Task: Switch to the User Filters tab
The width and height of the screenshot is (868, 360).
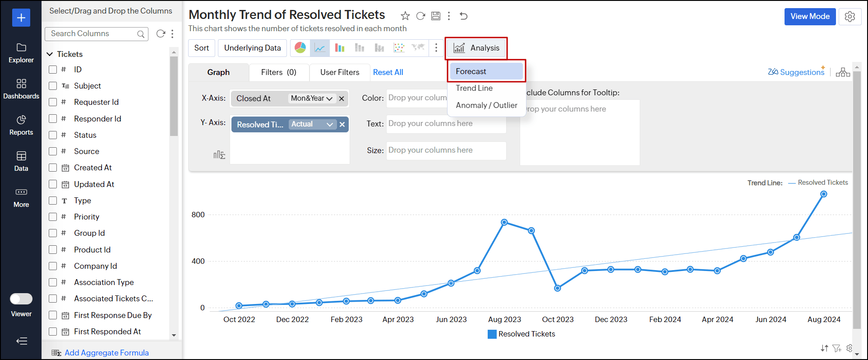Action: [x=340, y=72]
